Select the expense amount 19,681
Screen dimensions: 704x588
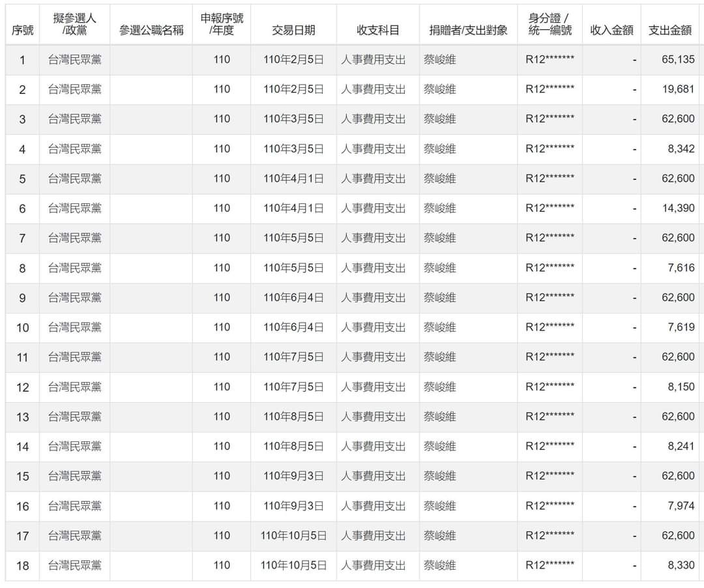click(679, 89)
